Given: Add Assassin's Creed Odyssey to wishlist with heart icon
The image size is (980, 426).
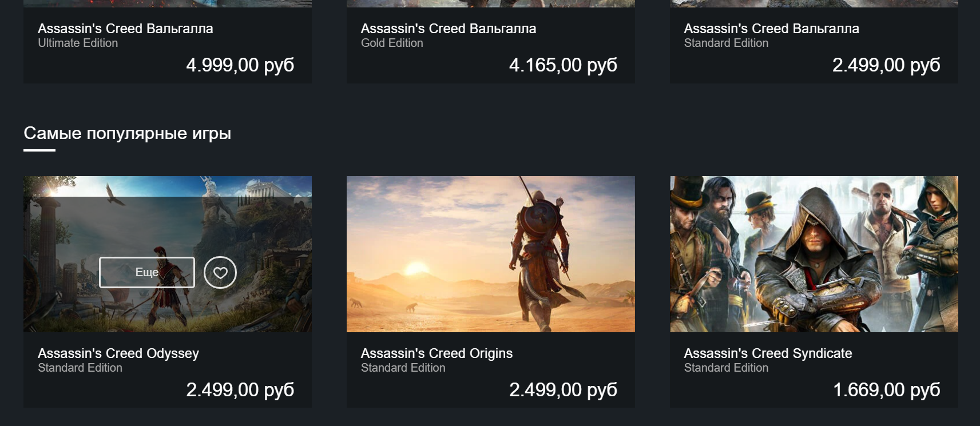Looking at the screenshot, I should click(x=220, y=273).
